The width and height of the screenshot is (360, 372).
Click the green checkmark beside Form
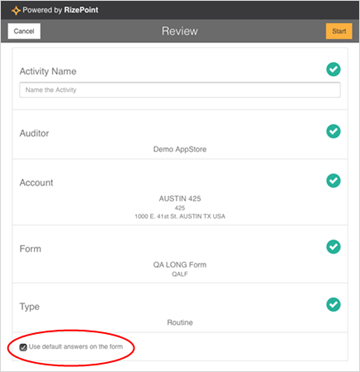point(333,247)
